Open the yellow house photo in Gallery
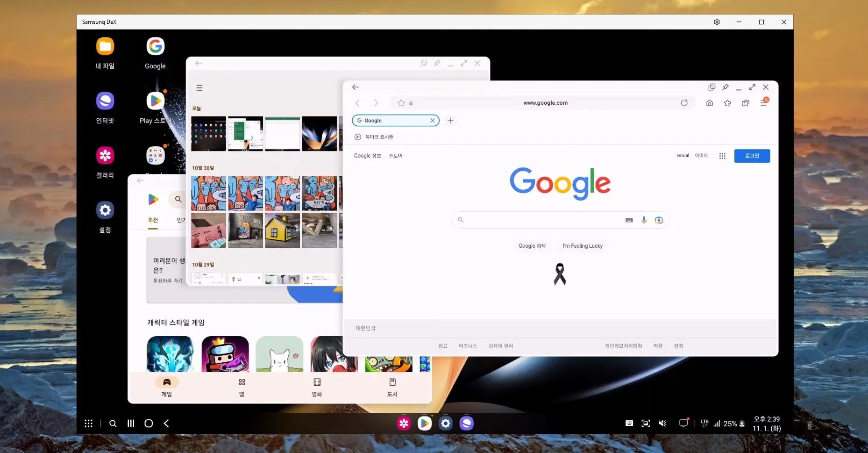Viewport: 868px width, 453px height. click(283, 230)
